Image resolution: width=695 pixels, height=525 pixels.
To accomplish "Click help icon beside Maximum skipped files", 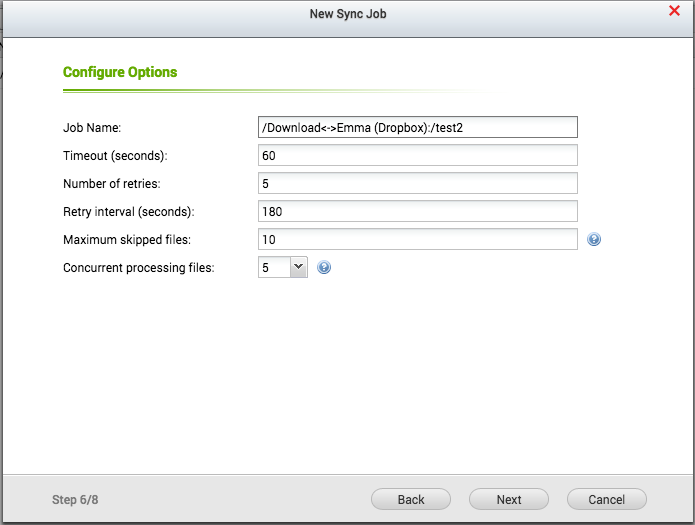I will (593, 240).
